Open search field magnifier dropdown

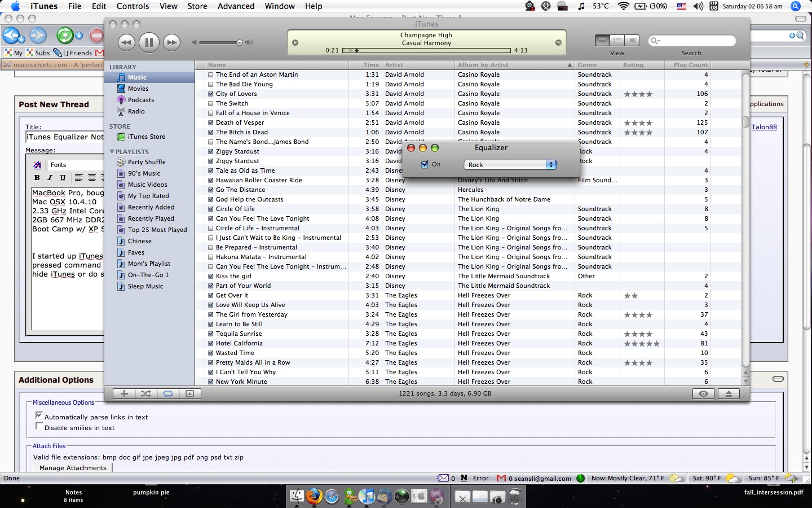pyautogui.click(x=656, y=41)
